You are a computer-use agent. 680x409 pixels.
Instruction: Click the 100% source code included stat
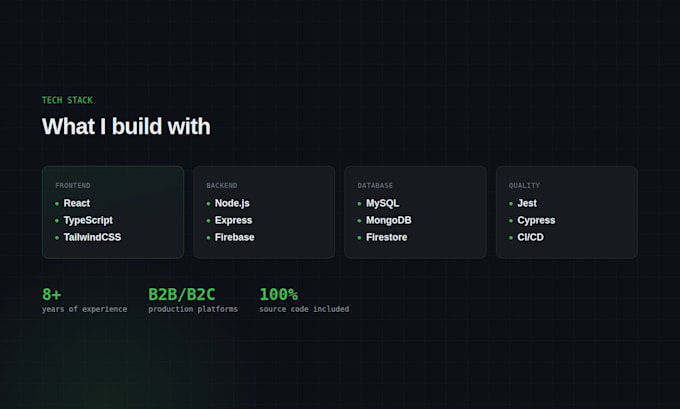pos(304,300)
